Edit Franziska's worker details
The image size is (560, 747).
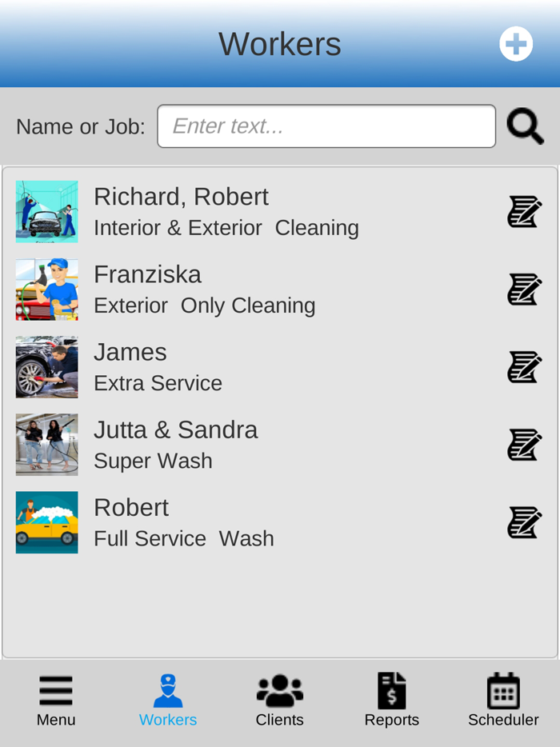[525, 289]
